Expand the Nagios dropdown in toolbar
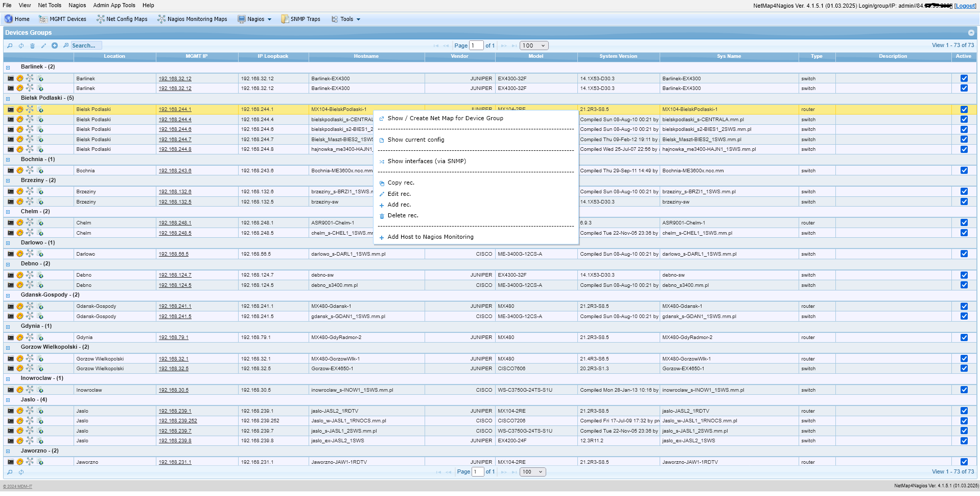980x496 pixels. (255, 19)
